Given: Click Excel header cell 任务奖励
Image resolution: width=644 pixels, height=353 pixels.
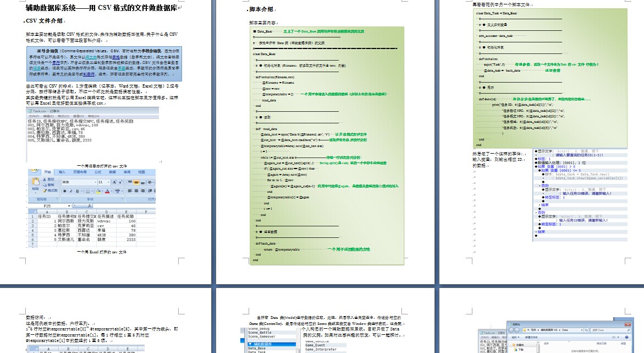Looking at the screenshot, I should 125,216.
